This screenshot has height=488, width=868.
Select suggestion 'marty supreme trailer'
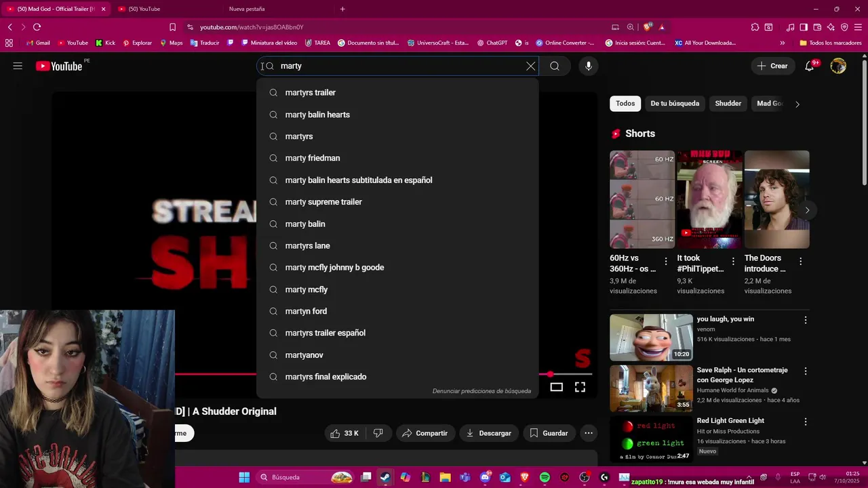pyautogui.click(x=397, y=202)
